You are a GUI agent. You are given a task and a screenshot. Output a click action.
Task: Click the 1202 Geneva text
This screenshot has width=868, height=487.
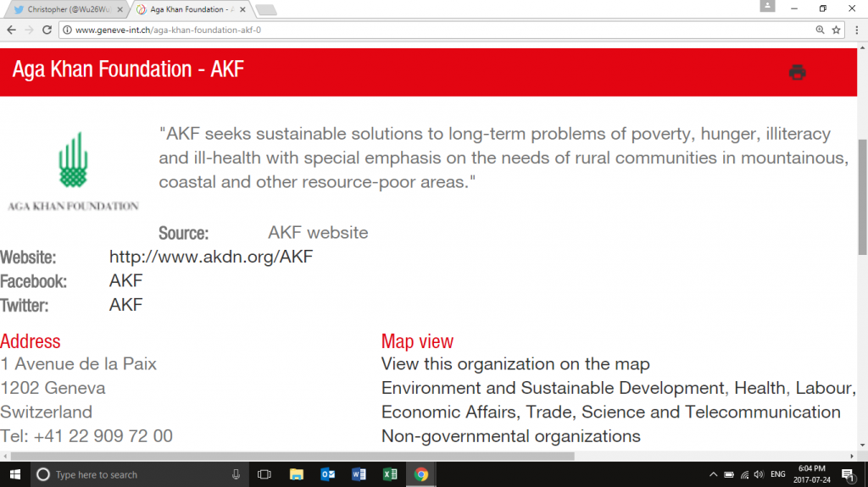click(53, 388)
